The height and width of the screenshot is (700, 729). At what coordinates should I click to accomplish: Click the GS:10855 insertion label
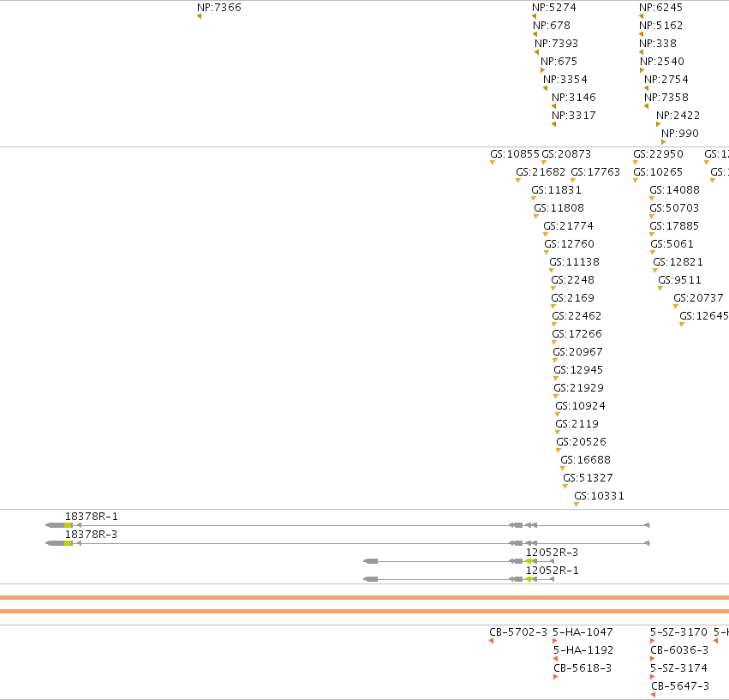(515, 154)
